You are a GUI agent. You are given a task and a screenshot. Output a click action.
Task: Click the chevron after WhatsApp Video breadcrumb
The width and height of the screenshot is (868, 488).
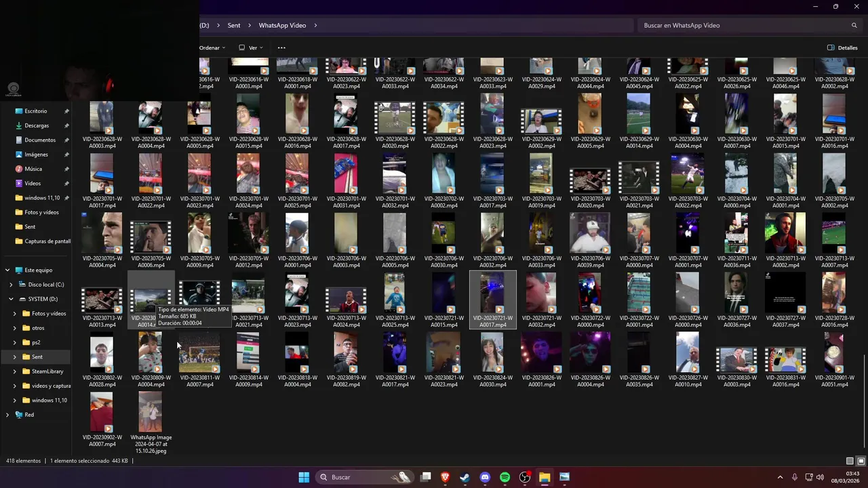pyautogui.click(x=315, y=25)
